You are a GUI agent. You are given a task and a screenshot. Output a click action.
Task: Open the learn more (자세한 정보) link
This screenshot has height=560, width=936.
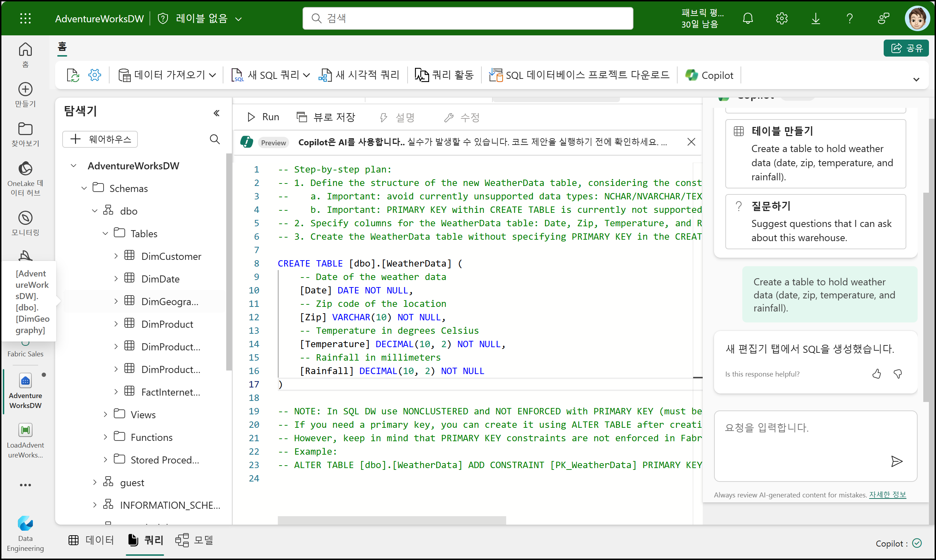[x=888, y=495]
